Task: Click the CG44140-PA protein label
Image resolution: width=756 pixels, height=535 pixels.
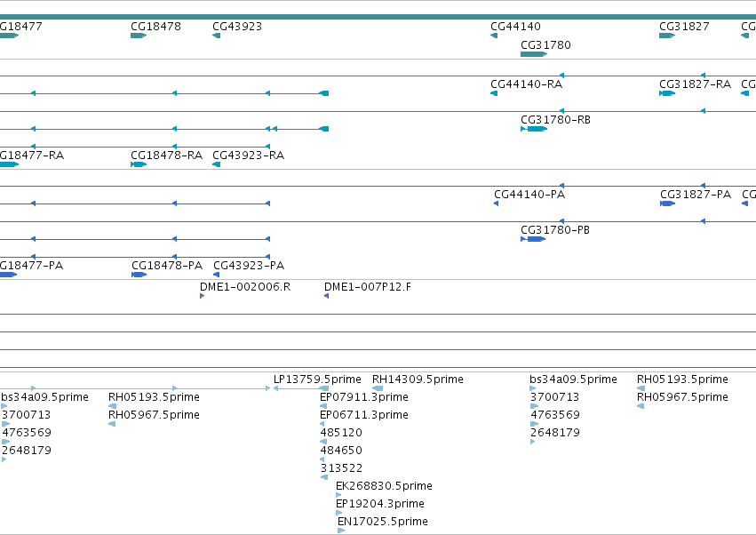Action: 529,195
